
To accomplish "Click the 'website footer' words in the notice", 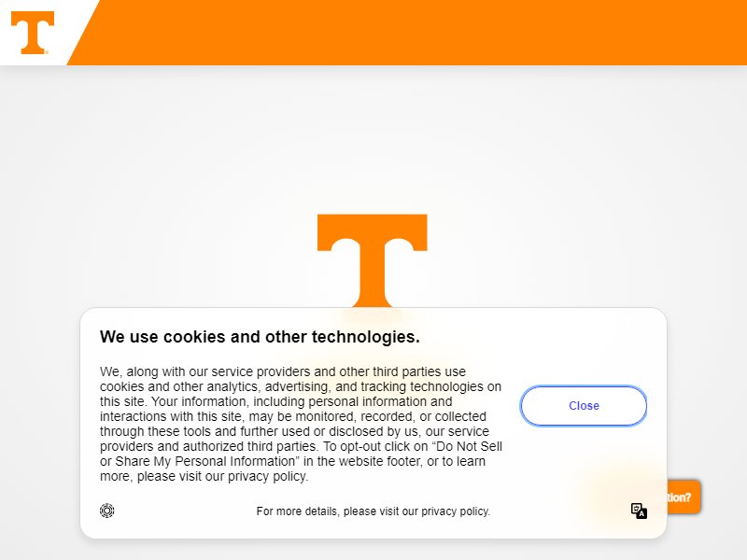I will (x=380, y=461).
